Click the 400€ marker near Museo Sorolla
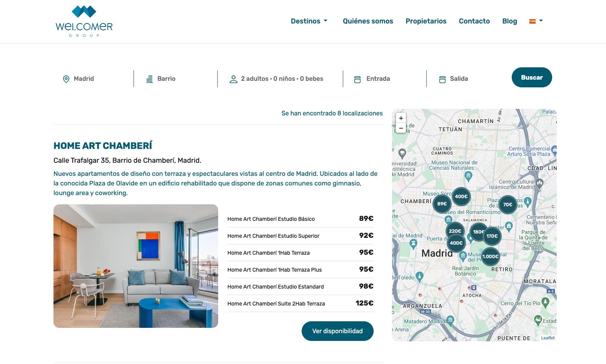The image size is (606, 364). [x=461, y=197]
